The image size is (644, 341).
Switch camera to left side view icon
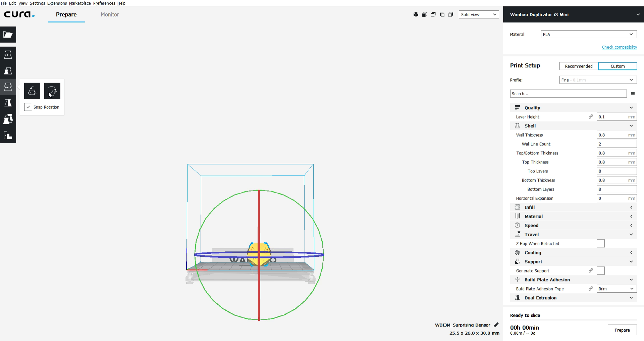[x=442, y=14]
